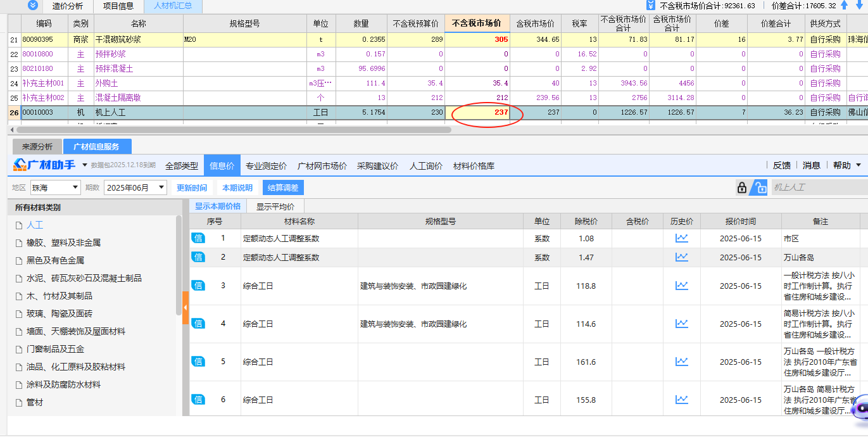Expand the dropdown arrow next to 广材助手
The image size is (868, 437).
85,166
